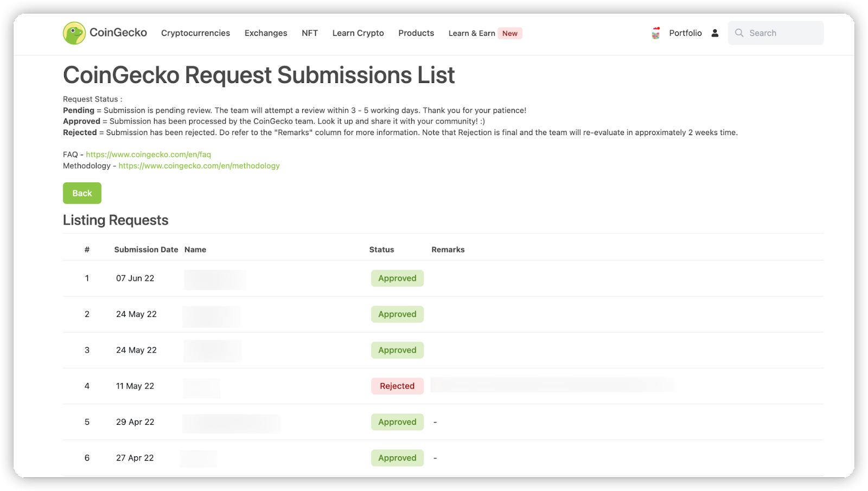Click the 27 Apr 22 date cell

pos(135,458)
